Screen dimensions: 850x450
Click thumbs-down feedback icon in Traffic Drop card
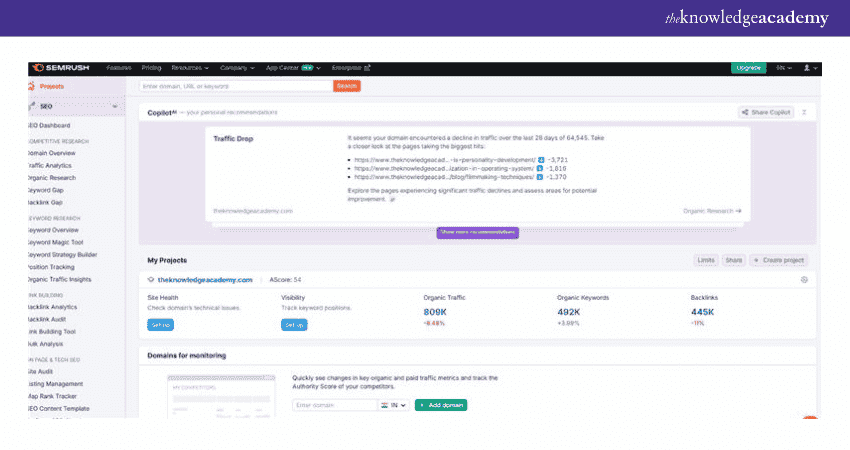tap(393, 200)
